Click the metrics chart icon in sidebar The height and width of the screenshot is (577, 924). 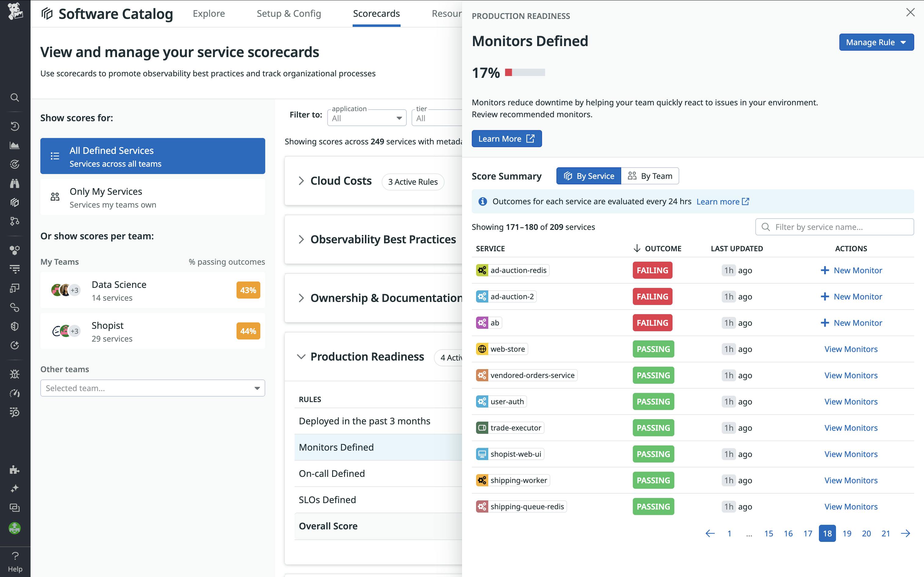click(15, 145)
